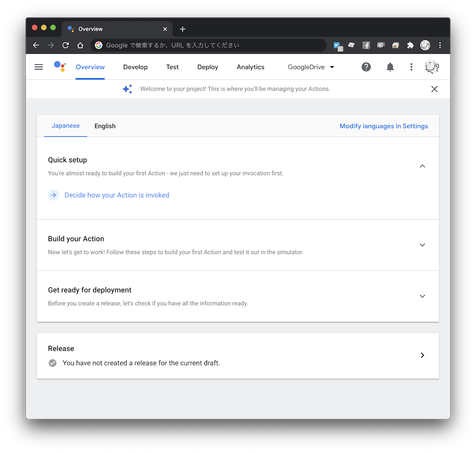Go back with browser back arrow
Screen dimensions: 476x453
coord(36,45)
